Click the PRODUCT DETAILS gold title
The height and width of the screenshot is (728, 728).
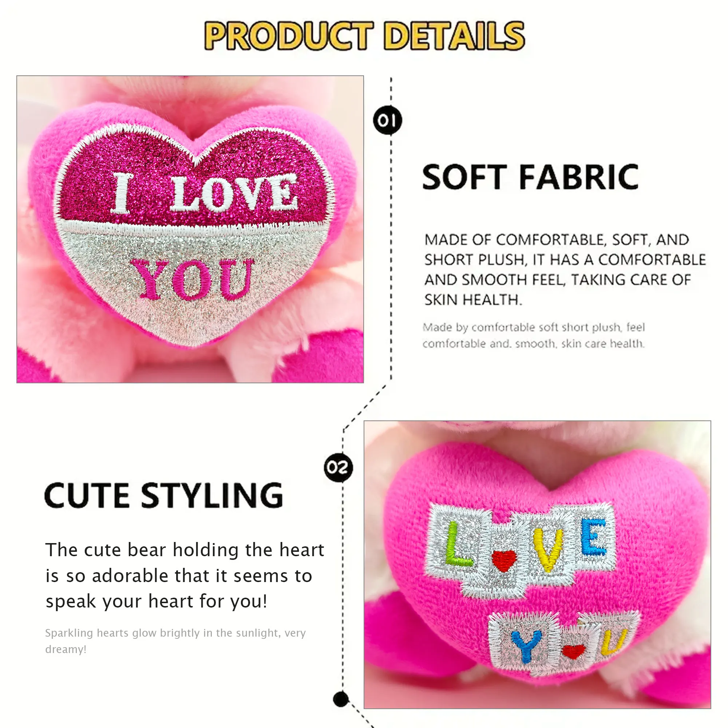(364, 36)
